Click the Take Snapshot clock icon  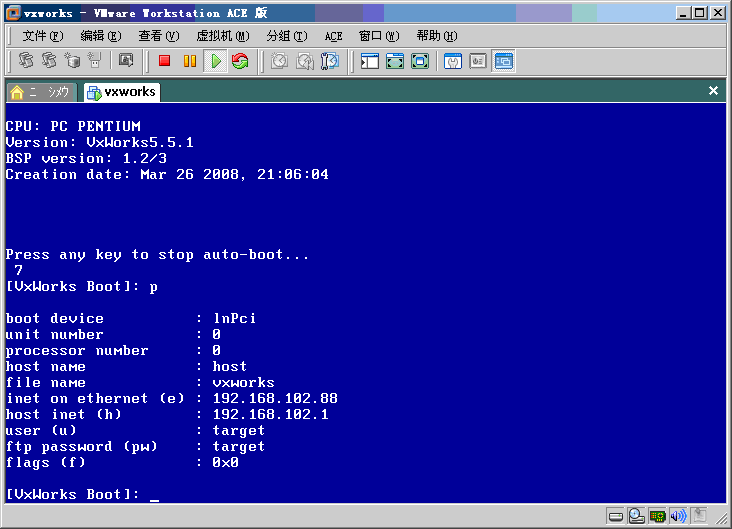(x=280, y=61)
